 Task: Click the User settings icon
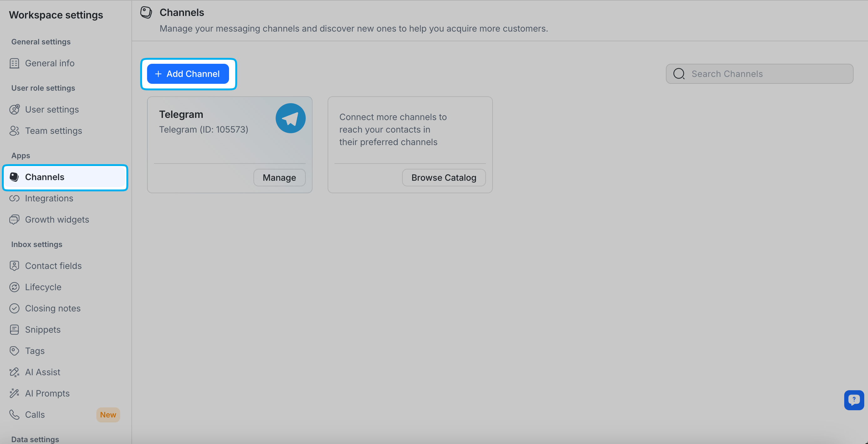(14, 109)
